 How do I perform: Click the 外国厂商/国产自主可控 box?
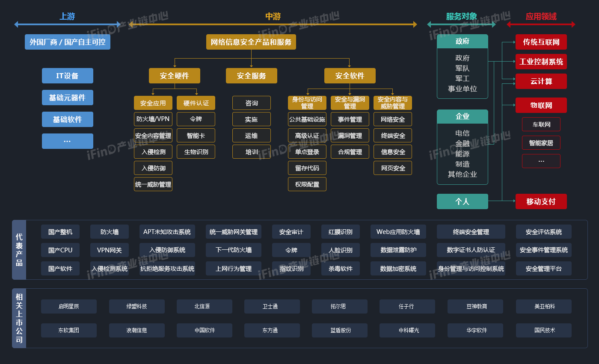[x=67, y=42]
